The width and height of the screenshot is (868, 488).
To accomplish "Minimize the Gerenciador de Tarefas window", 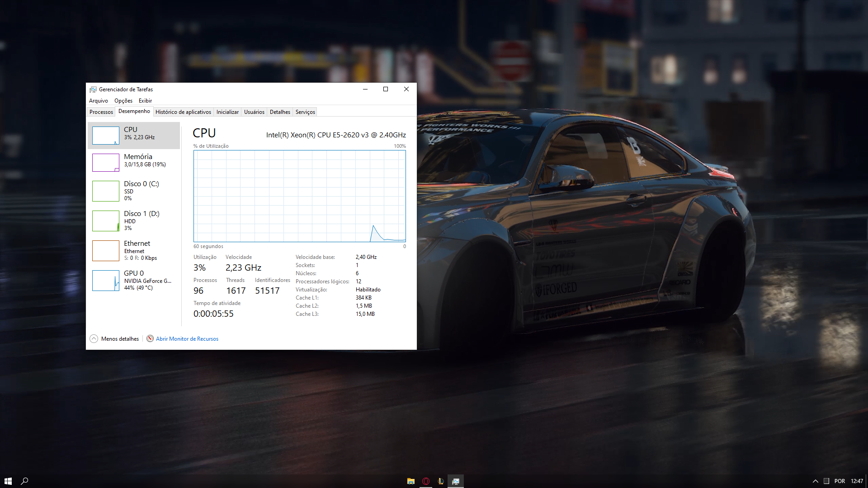I will click(365, 89).
